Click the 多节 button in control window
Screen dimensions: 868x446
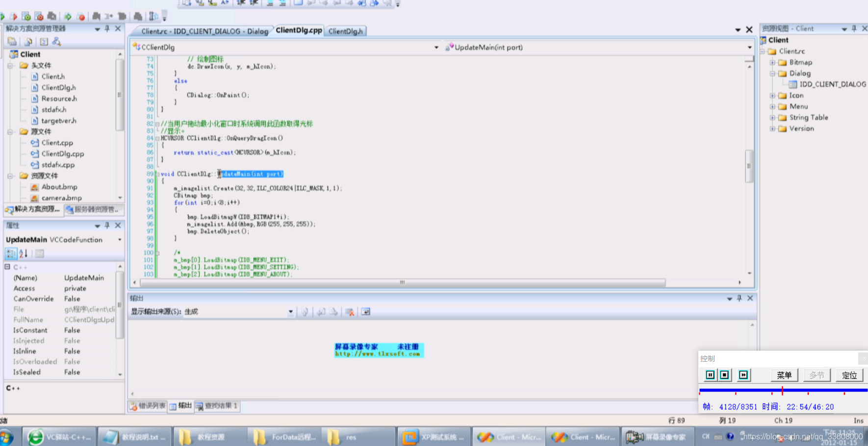[x=817, y=375]
